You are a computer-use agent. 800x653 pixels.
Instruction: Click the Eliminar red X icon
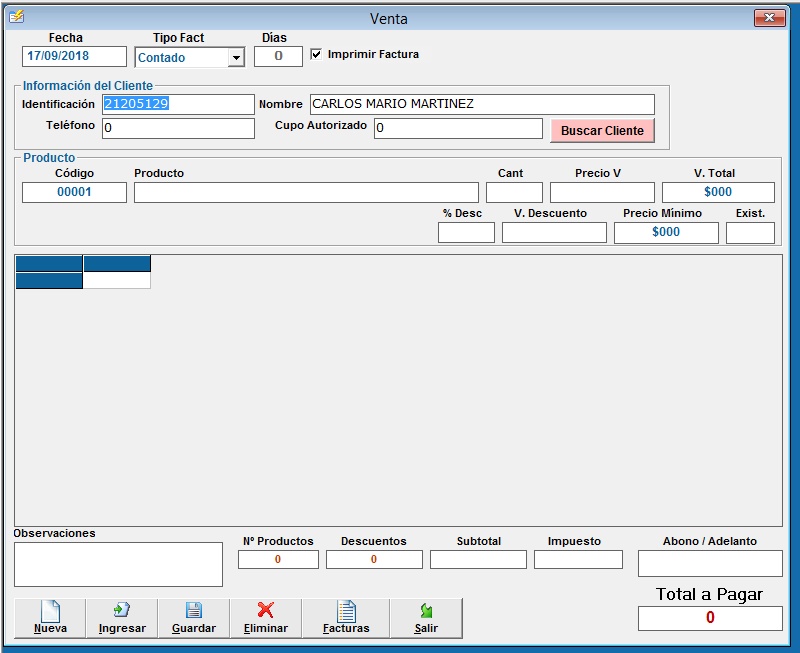click(x=266, y=611)
